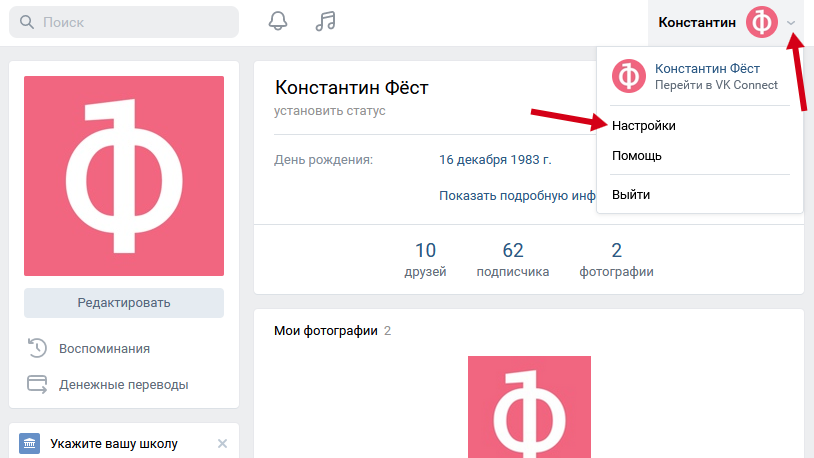Choose Выйти to log out
This screenshot has height=458, width=814.
631,195
